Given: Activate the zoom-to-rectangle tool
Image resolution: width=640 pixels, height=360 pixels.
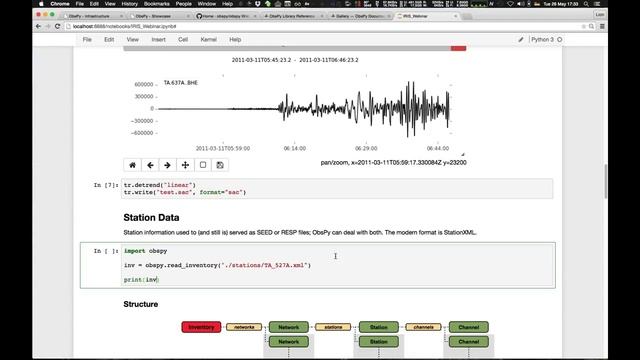Looking at the screenshot, I should point(203,165).
